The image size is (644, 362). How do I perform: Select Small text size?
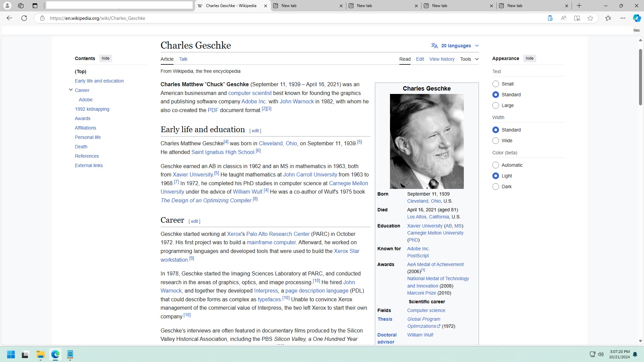pos(495,84)
